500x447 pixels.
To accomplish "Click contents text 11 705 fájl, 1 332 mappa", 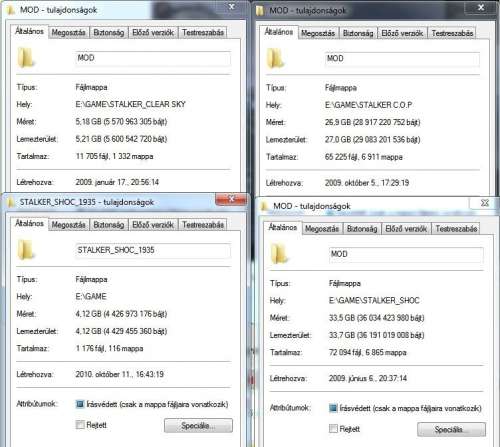I will pyautogui.click(x=114, y=156).
